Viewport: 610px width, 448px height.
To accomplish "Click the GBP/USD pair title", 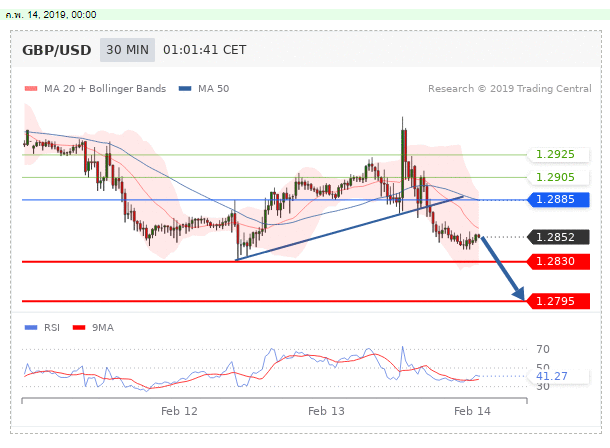I will [x=57, y=50].
